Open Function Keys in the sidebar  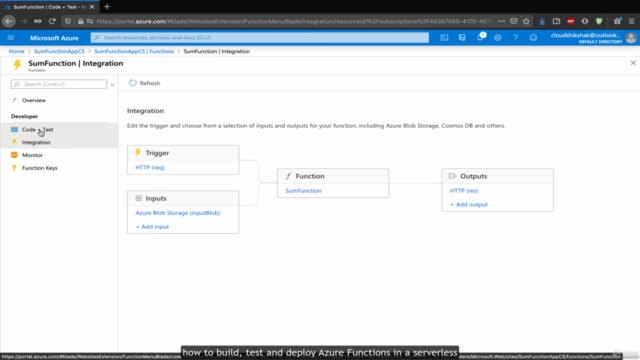tap(40, 168)
